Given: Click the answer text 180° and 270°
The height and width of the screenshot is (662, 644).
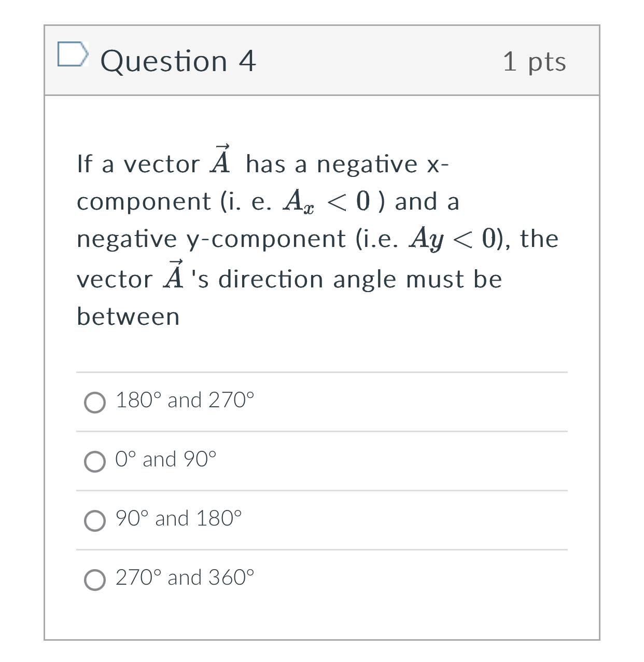Looking at the screenshot, I should pyautogui.click(x=184, y=401).
